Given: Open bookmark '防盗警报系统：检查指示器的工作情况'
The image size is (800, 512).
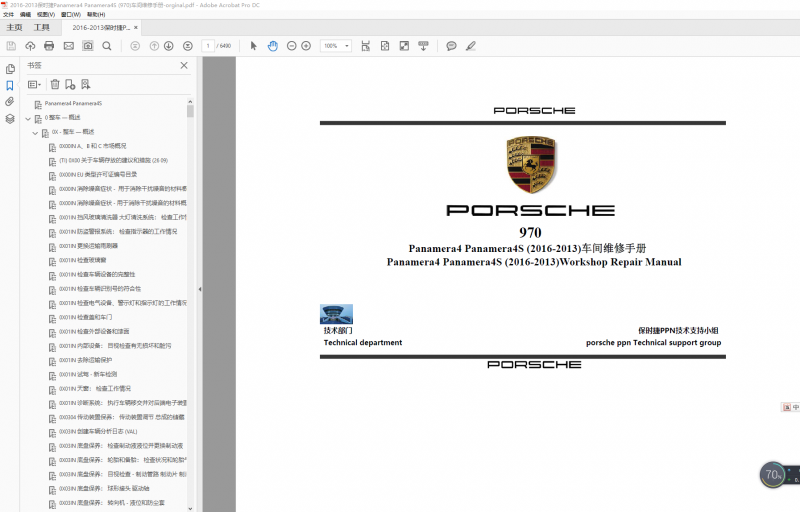Looking at the screenshot, I should coord(118,232).
